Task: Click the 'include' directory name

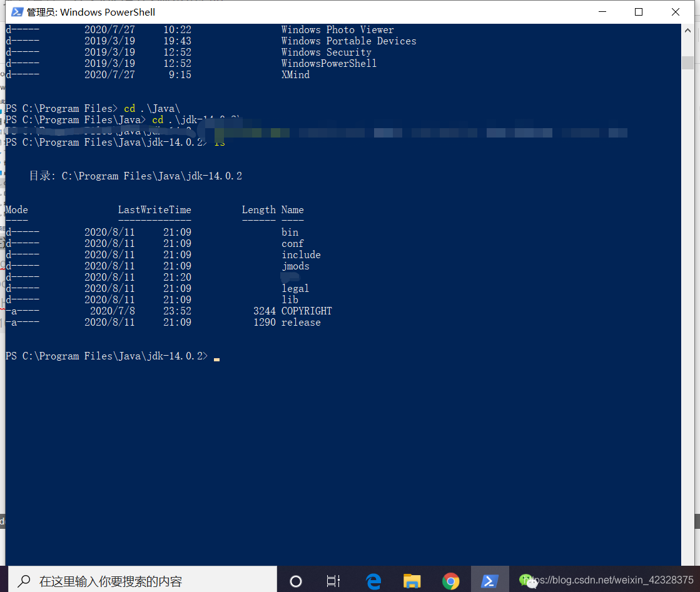Action: click(301, 254)
